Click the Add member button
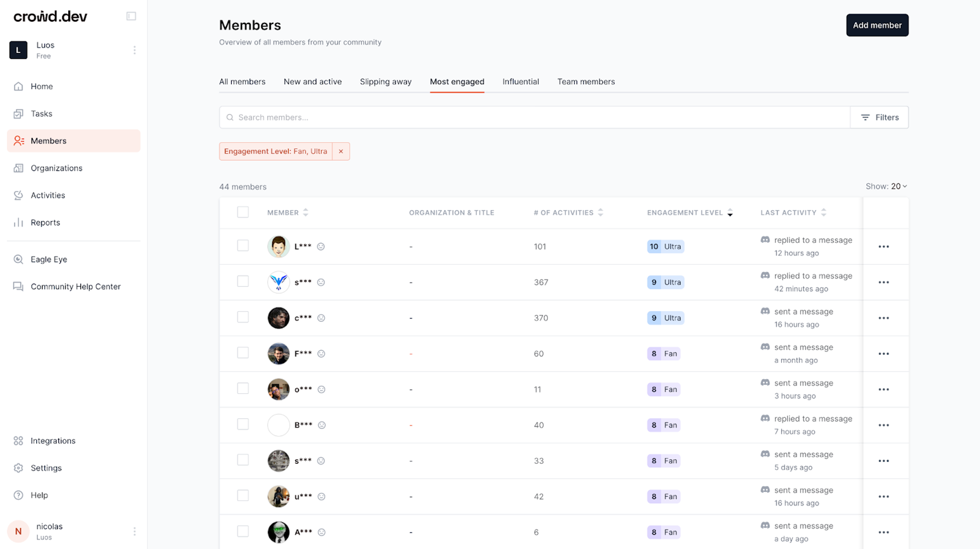 pos(877,25)
